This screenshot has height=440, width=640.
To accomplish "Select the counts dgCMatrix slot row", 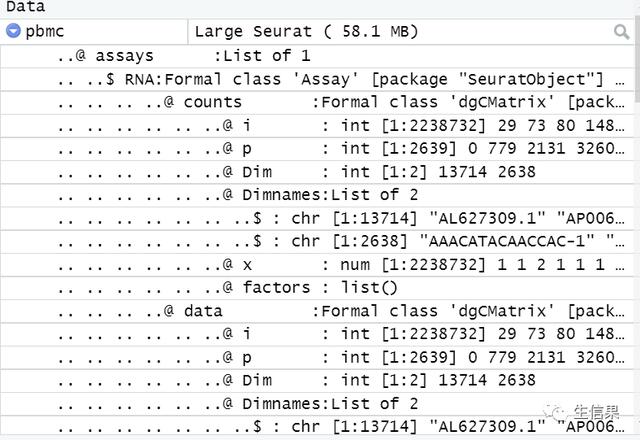I will [x=318, y=102].
